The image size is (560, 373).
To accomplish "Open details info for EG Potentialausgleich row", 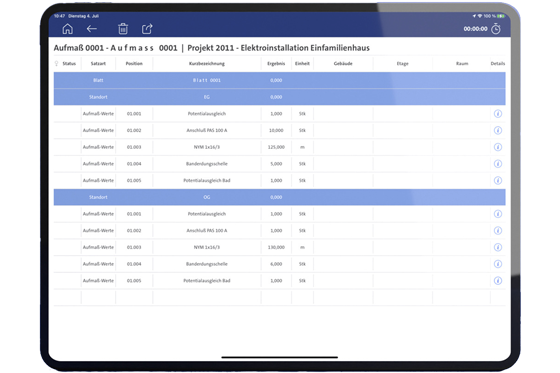I will 498,114.
